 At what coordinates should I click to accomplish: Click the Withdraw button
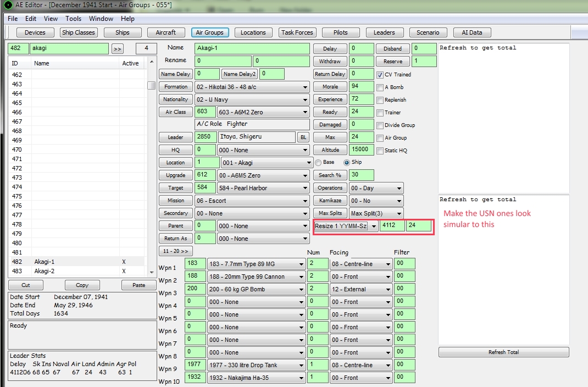[330, 62]
